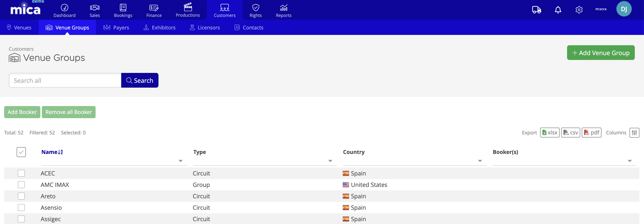Screen dimensions: 644x224
Task: Check the select-all checkbox in the table header
Action: point(21,152)
